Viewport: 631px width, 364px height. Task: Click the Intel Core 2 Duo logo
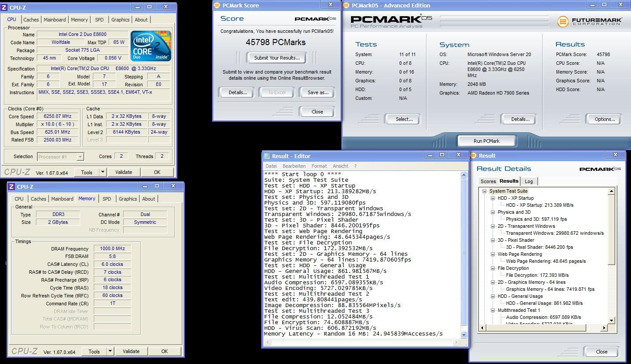(x=151, y=46)
